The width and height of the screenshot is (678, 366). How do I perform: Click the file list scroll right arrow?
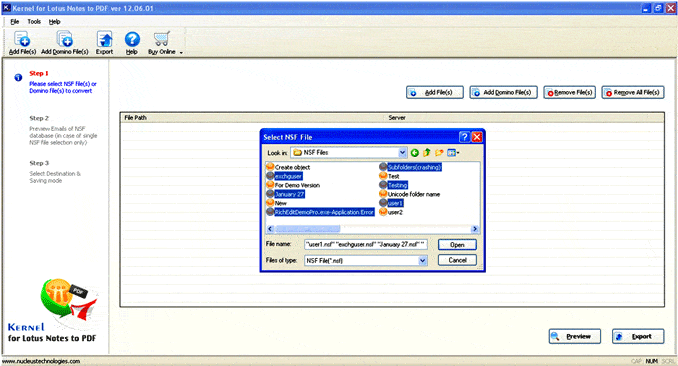475,229
